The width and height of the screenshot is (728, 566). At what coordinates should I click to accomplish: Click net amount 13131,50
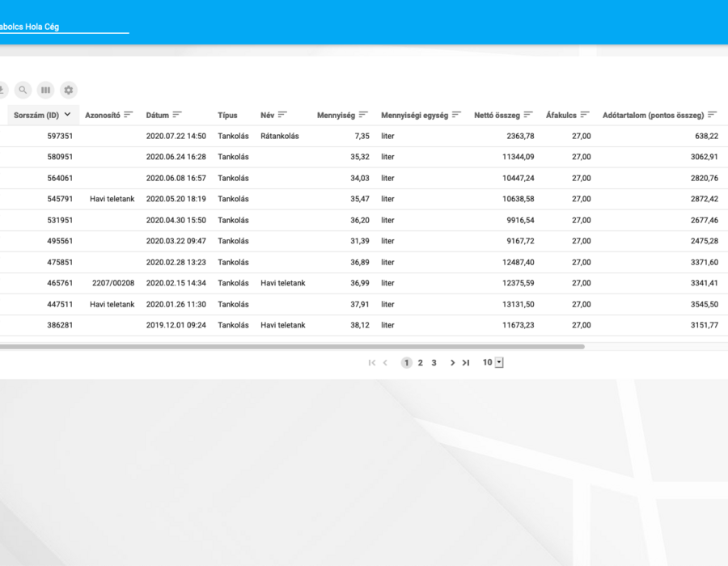[518, 304]
